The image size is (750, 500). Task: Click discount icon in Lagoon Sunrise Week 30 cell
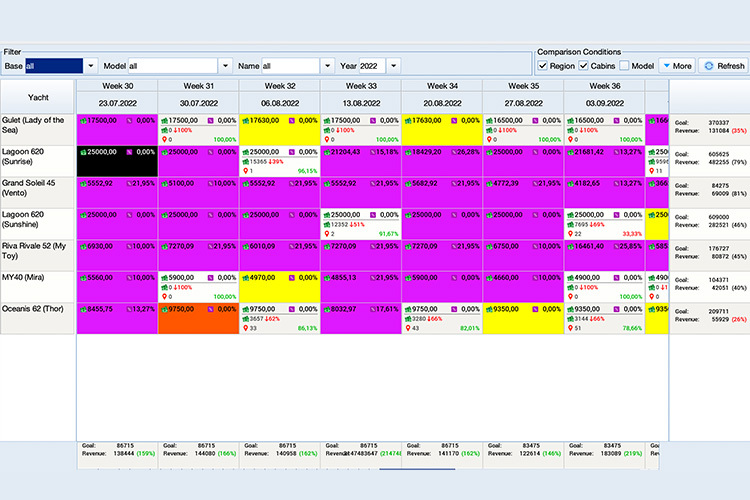[x=128, y=152]
